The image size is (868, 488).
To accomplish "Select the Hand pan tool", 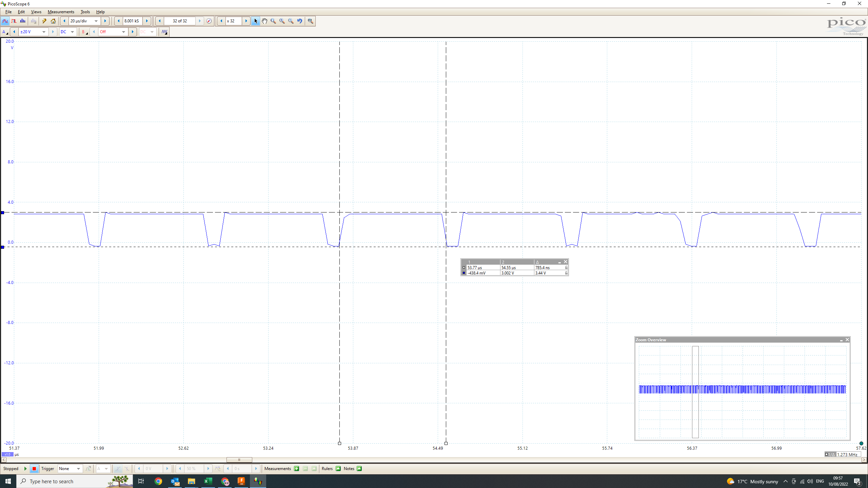I will pyautogui.click(x=264, y=21).
